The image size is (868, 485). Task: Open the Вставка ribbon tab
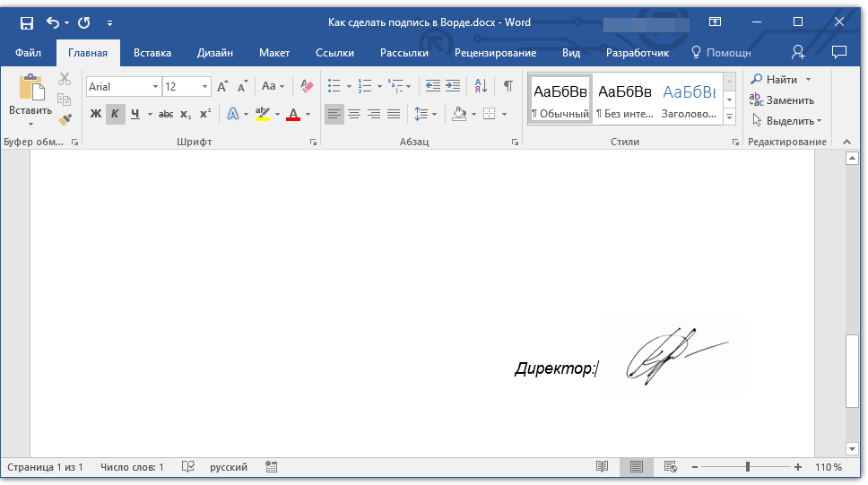click(x=152, y=53)
